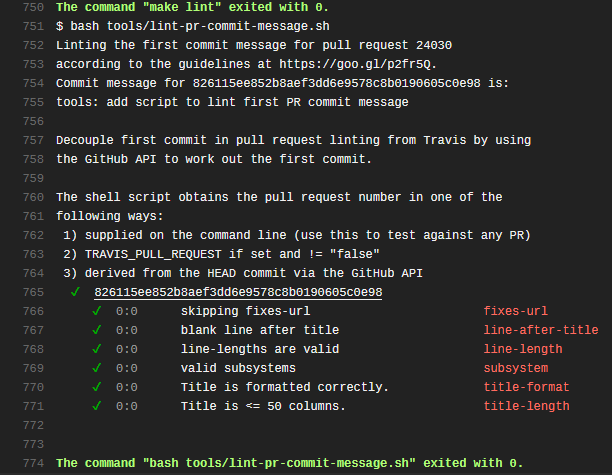The image size is (612, 475).
Task: Click the check mark for 'Title is <= 50 columns.'
Action: 97,406
